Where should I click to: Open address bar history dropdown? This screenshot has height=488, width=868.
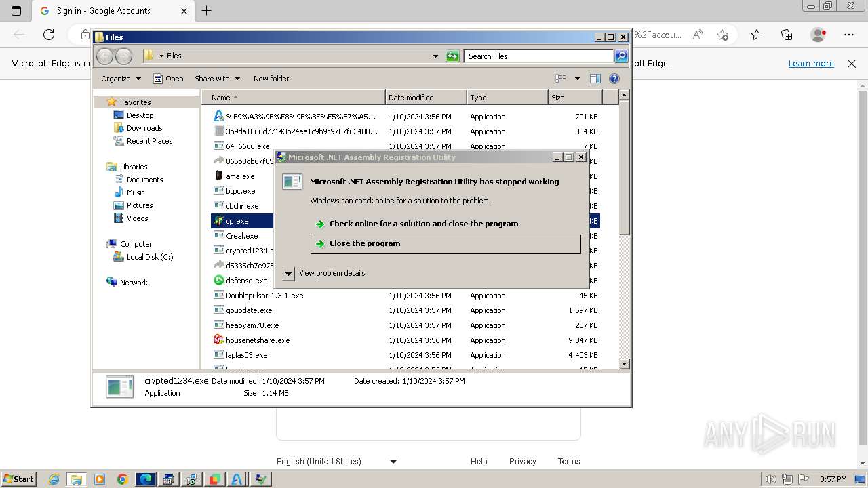coord(435,56)
